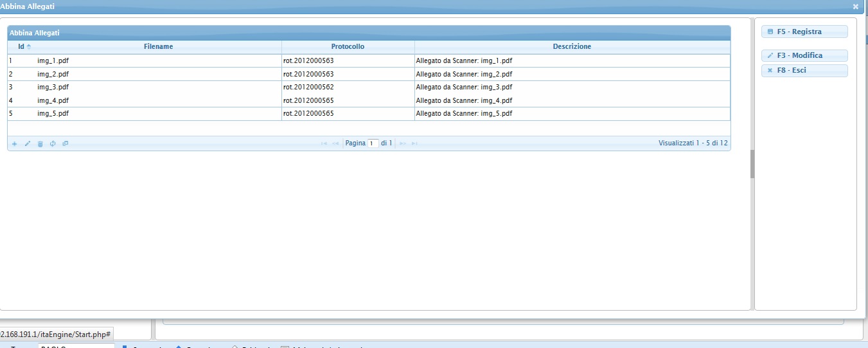Close the Abbina Allegati dialog

click(855, 6)
